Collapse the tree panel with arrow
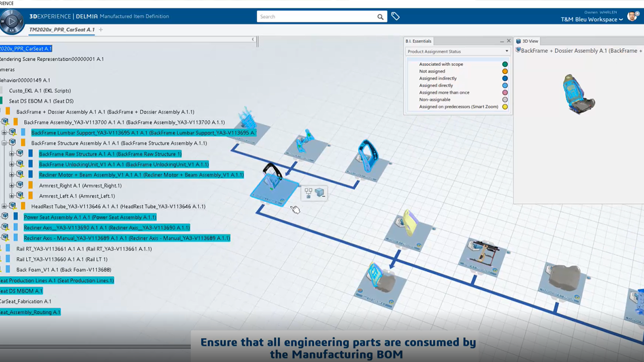 click(253, 39)
